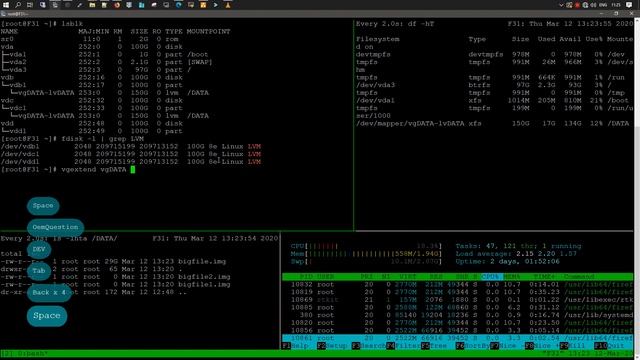
Task: Click F1 Help in htop footer
Action: click(296, 346)
